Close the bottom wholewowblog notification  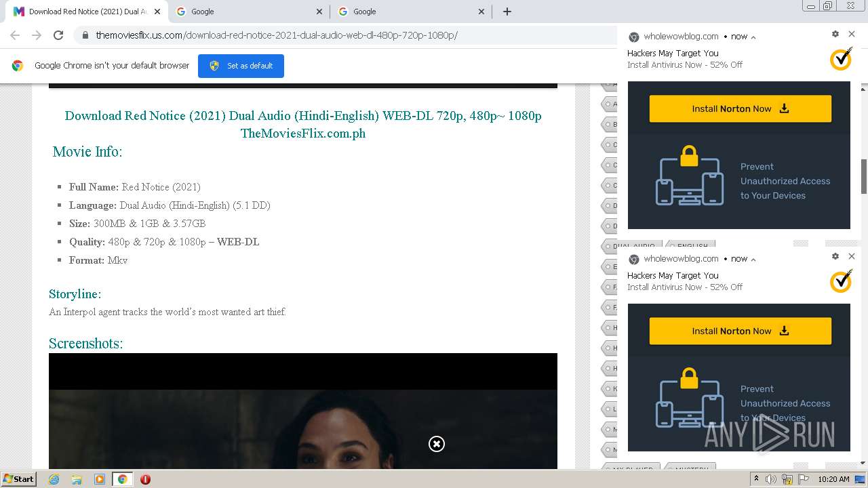[852, 256]
